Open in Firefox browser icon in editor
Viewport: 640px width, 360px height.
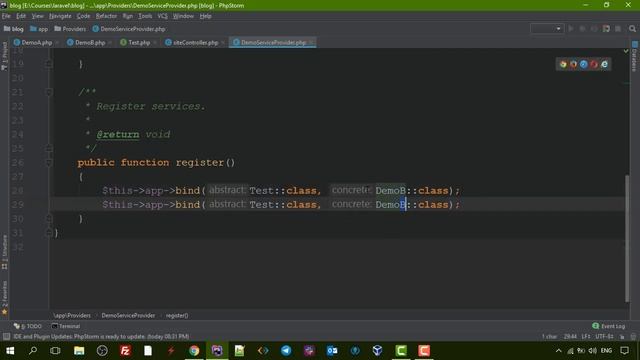[573, 64]
